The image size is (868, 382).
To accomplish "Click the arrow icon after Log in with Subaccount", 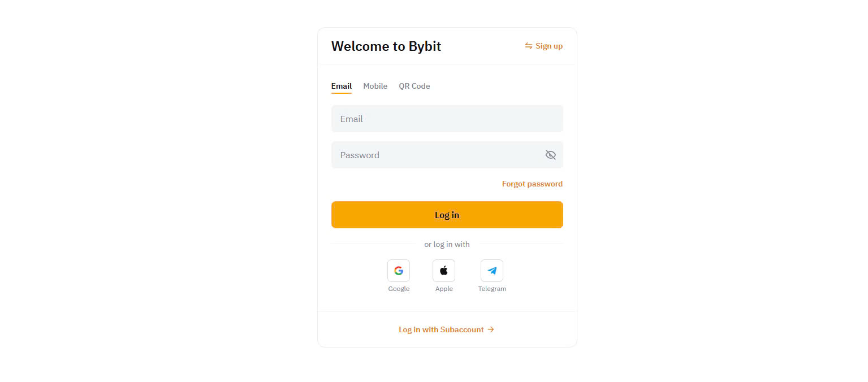I will pyautogui.click(x=491, y=329).
